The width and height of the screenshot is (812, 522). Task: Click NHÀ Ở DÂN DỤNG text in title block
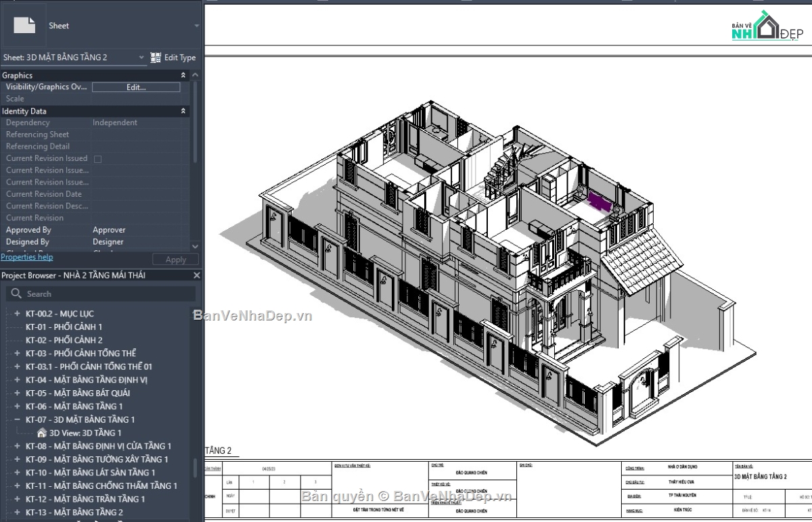pyautogui.click(x=681, y=468)
